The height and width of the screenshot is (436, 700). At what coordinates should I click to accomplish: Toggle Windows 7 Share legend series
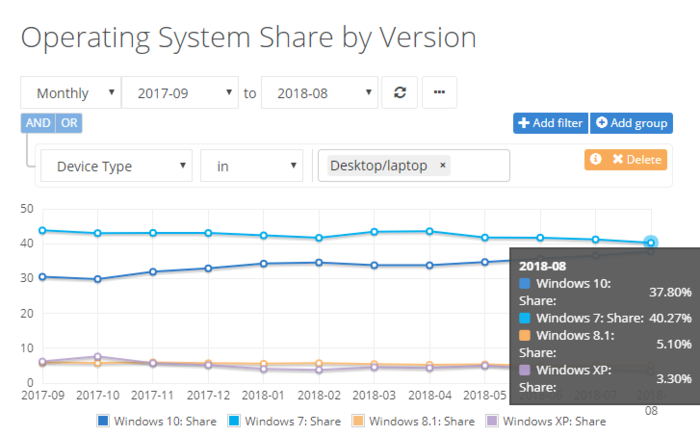tap(284, 421)
